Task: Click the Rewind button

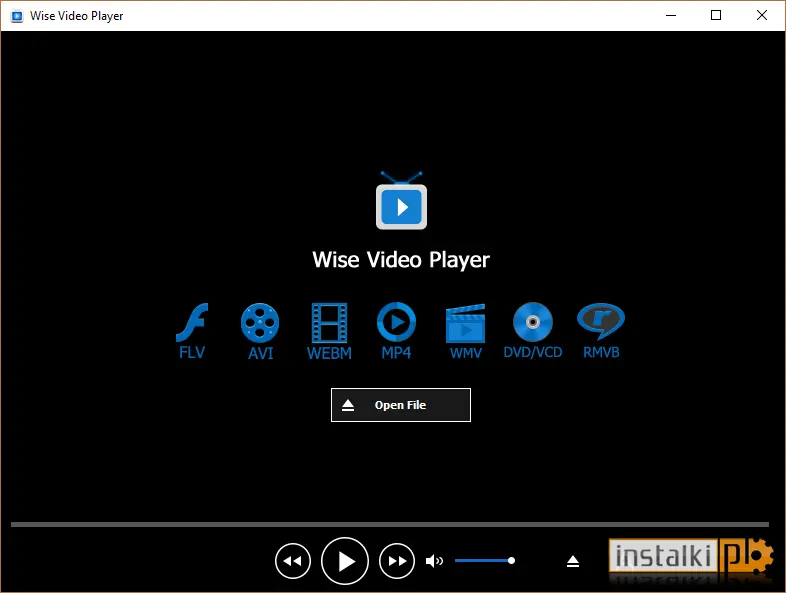Action: (293, 561)
